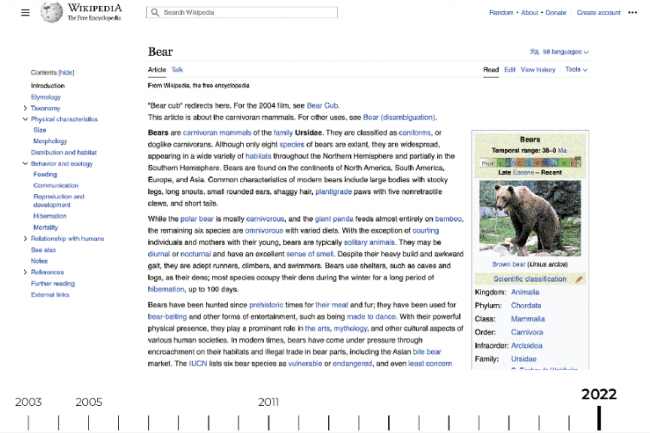Expand the Taxonomy contents section

25,108
